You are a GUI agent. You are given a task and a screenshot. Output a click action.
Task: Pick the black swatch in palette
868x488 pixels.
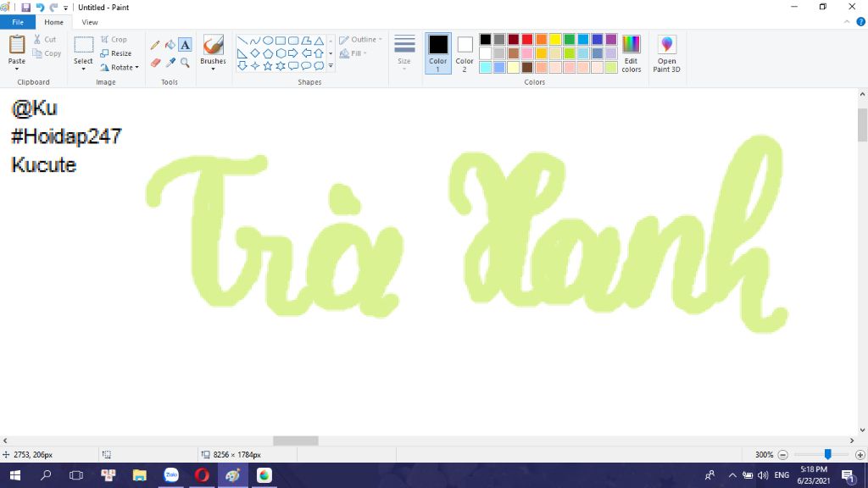(x=486, y=39)
